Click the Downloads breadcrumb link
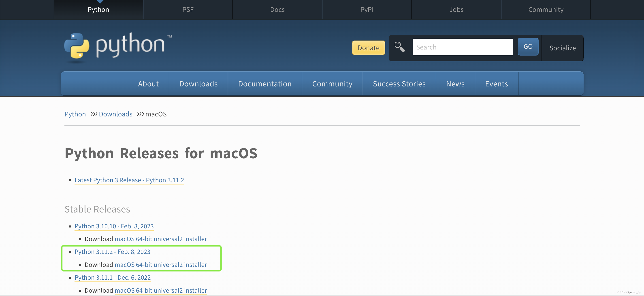Screen dimensions: 644x296 point(115,114)
